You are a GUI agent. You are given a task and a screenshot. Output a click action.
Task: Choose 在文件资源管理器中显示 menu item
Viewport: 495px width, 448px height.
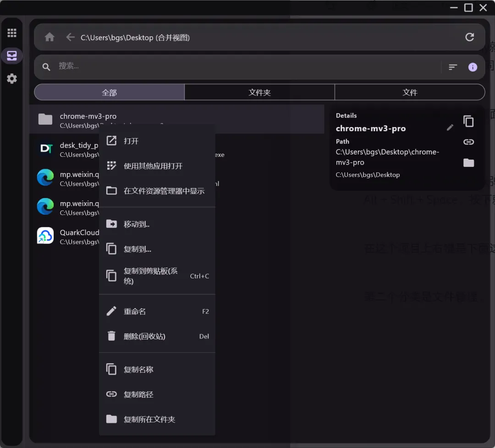tap(157, 191)
